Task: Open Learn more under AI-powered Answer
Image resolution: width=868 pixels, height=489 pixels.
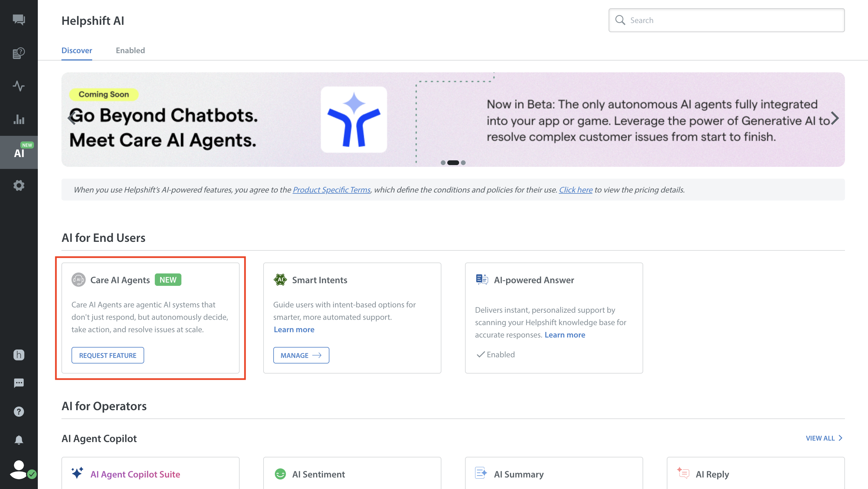Action: click(x=565, y=335)
